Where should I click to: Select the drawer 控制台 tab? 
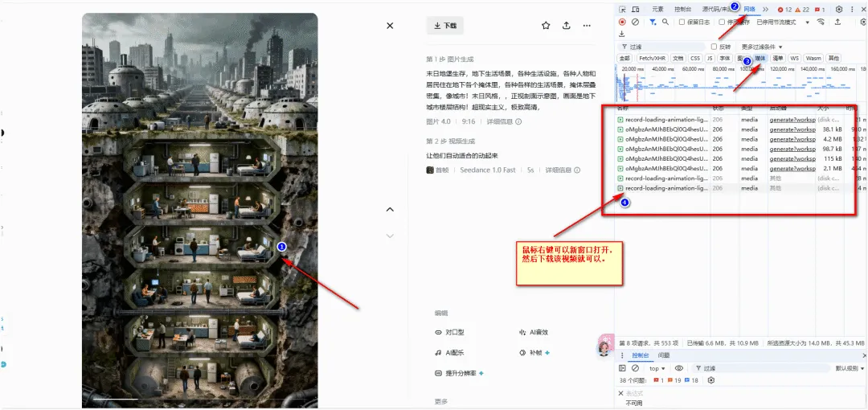coord(641,355)
